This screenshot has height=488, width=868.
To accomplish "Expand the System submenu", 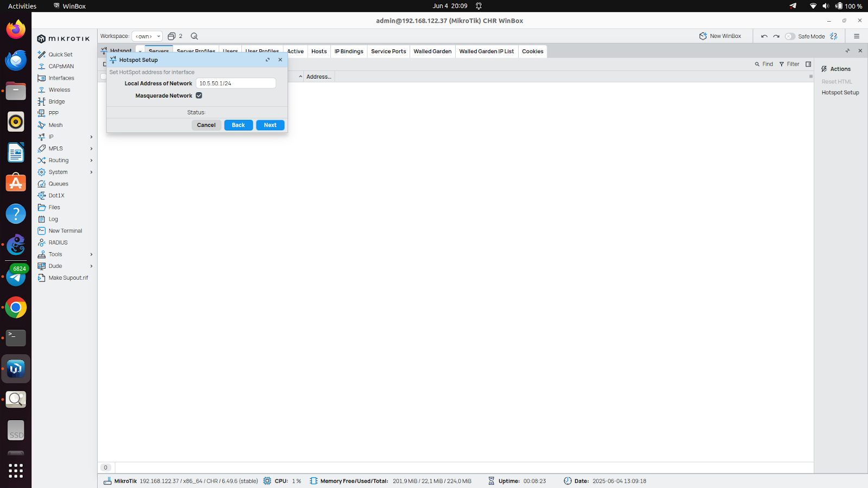I will pyautogui.click(x=91, y=172).
